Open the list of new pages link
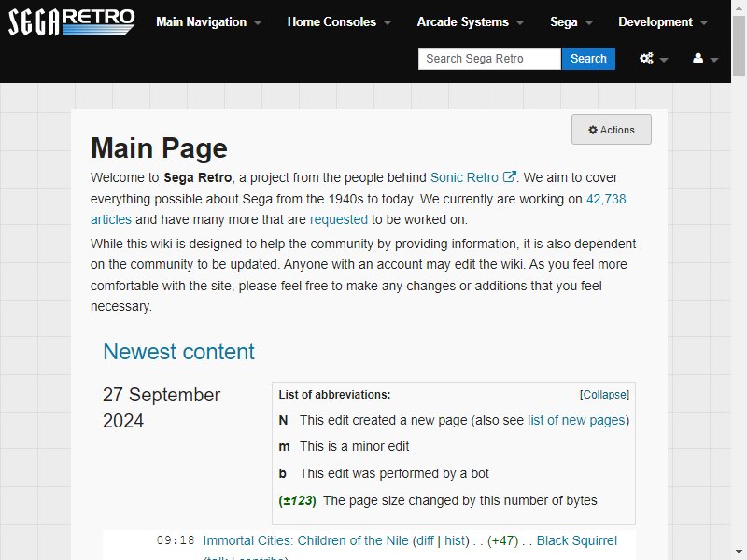 click(576, 421)
